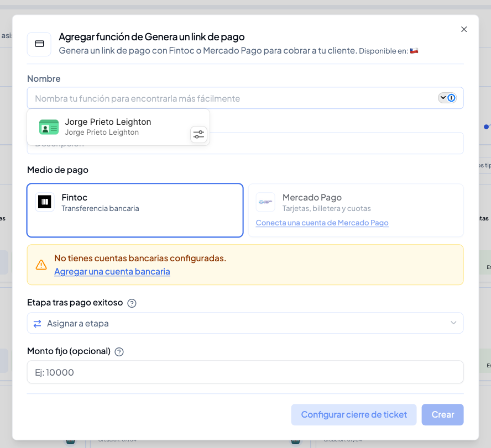This screenshot has height=448, width=491.
Task: Open the Asignar a etapa dropdown
Action: (245, 323)
